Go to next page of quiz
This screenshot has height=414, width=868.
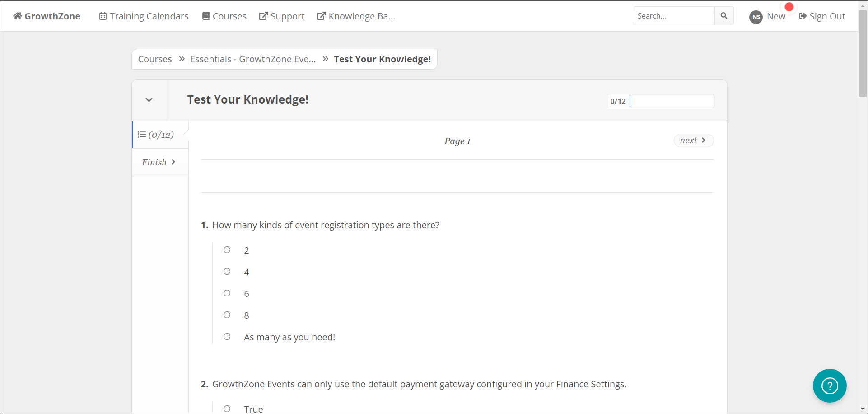click(693, 141)
